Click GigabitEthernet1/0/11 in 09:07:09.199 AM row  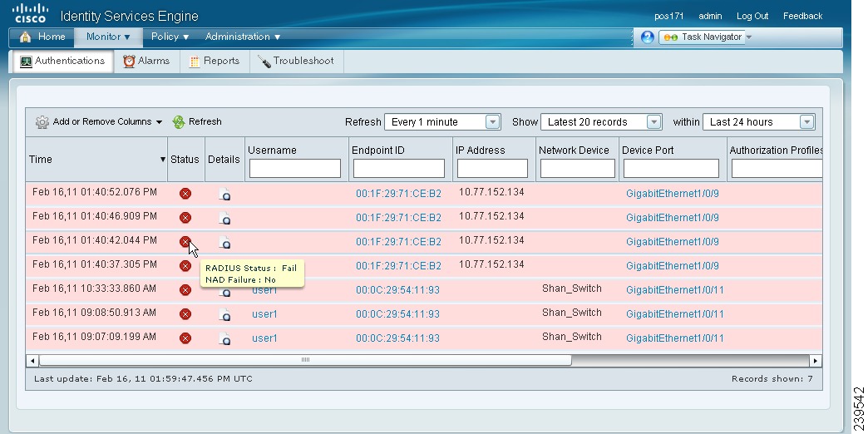tap(675, 338)
